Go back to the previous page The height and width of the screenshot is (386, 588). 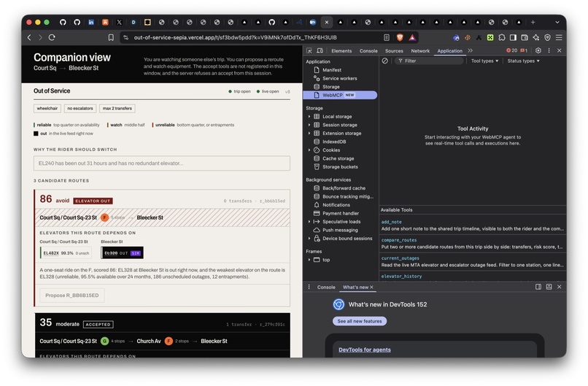tap(29, 37)
